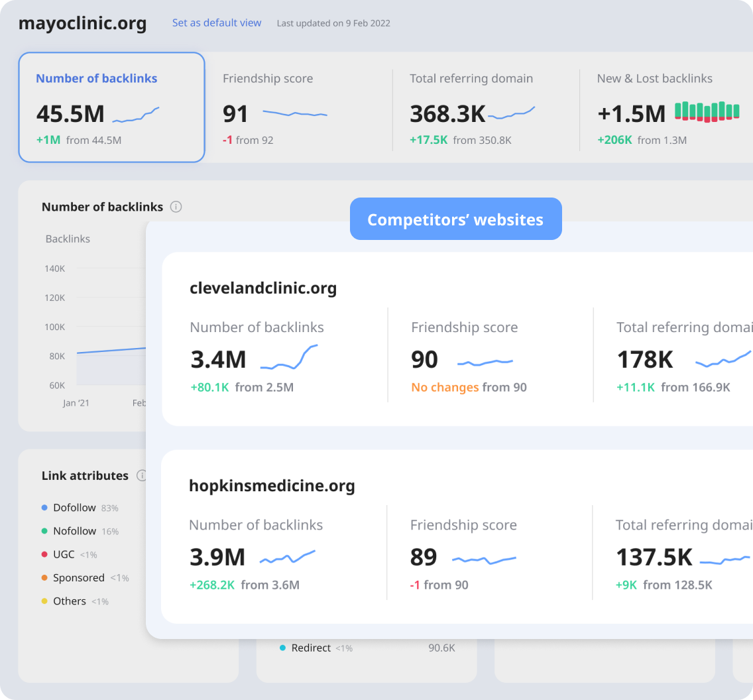Click the New & Lost backlinks bar chart icon
Viewport: 753px width, 700px height.
click(707, 112)
